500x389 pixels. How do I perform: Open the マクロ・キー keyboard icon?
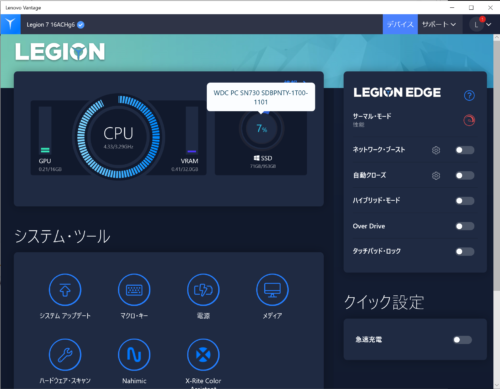pos(134,290)
